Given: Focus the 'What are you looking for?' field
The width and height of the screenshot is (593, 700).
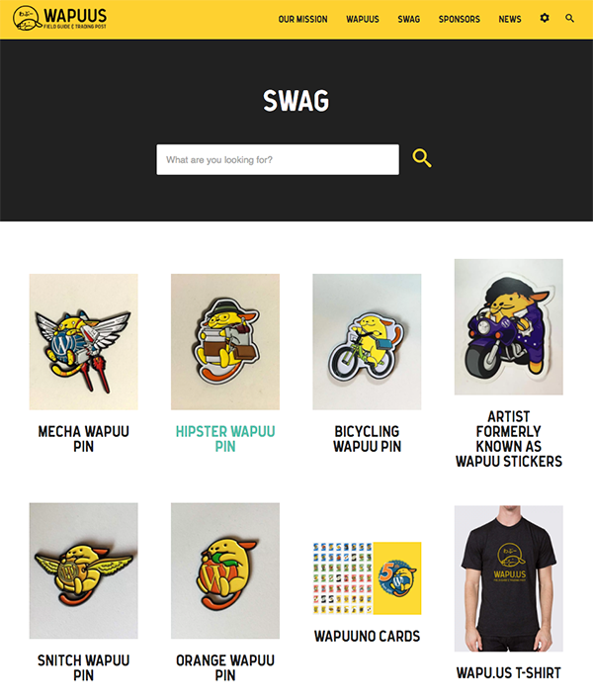Looking at the screenshot, I should coord(278,159).
